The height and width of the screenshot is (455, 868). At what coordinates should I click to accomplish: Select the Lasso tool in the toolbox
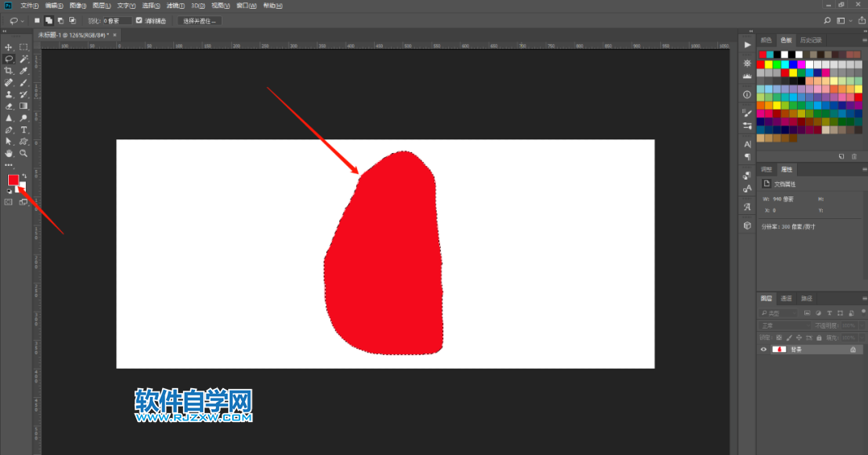[8, 59]
